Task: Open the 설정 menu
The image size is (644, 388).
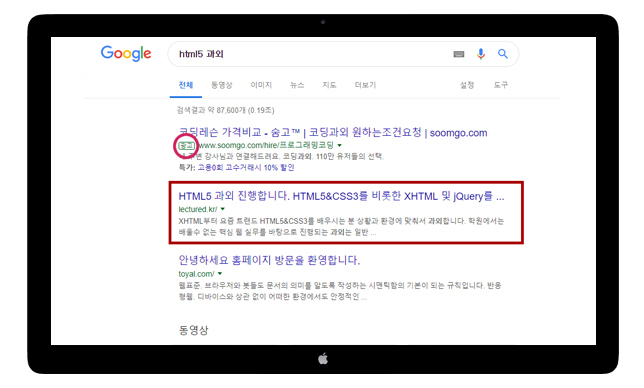Action: point(467,85)
